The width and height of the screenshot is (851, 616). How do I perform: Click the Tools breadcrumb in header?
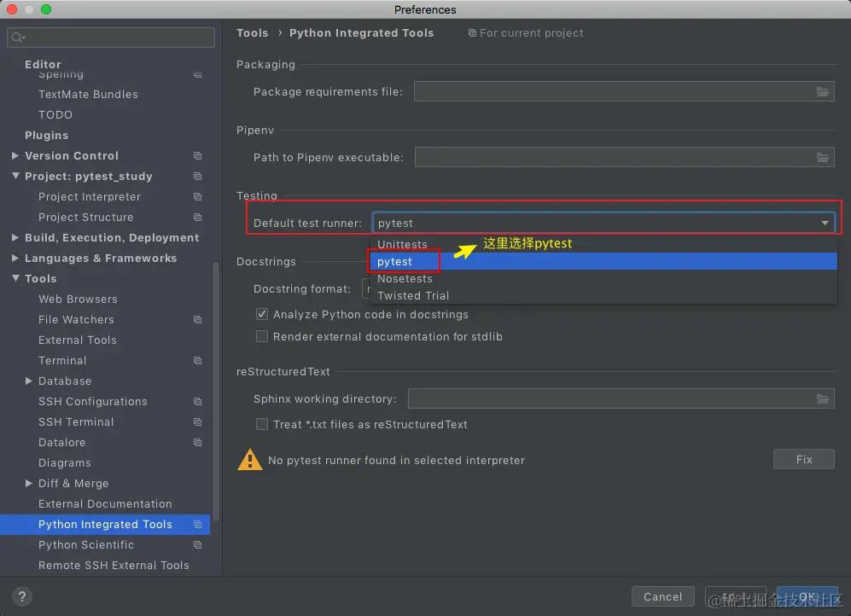[x=253, y=33]
